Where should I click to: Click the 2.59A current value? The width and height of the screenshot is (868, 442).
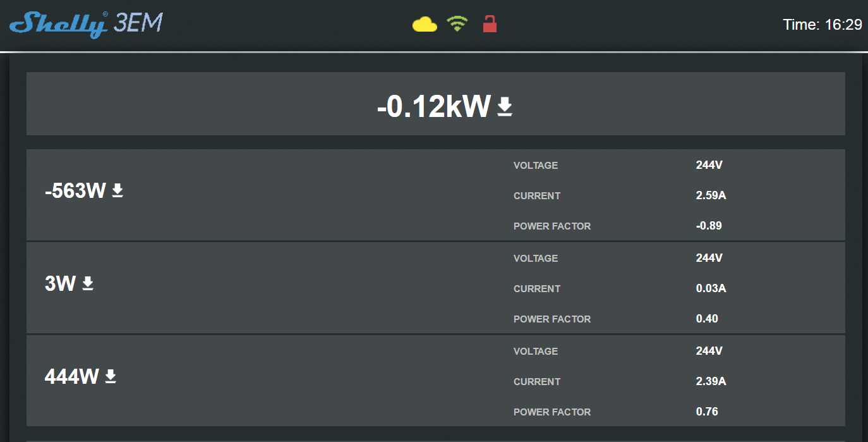tap(711, 195)
